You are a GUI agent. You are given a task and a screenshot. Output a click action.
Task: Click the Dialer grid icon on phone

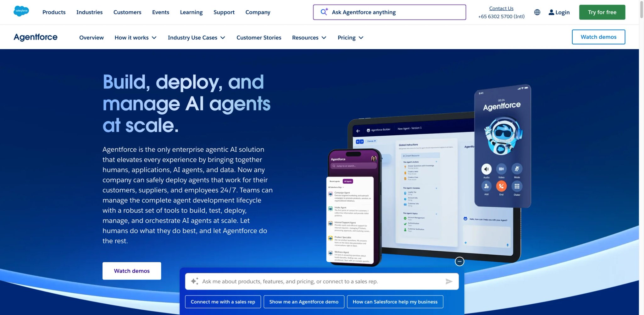point(517,186)
